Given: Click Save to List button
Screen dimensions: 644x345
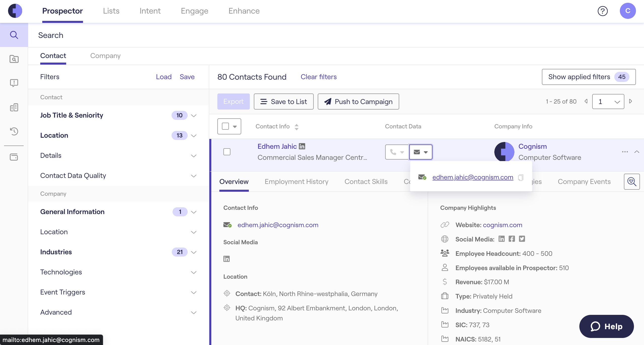Looking at the screenshot, I should click(x=284, y=101).
